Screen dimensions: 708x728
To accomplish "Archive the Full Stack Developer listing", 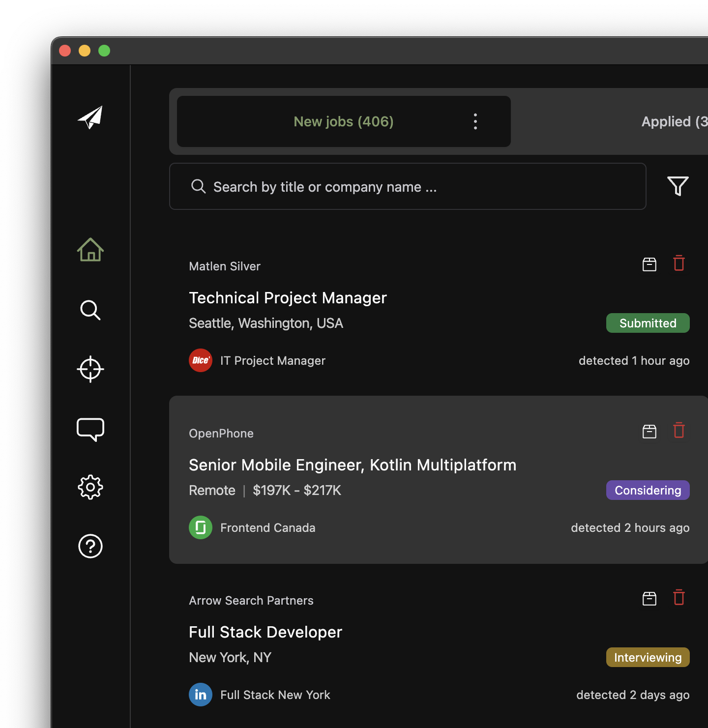I will click(649, 598).
